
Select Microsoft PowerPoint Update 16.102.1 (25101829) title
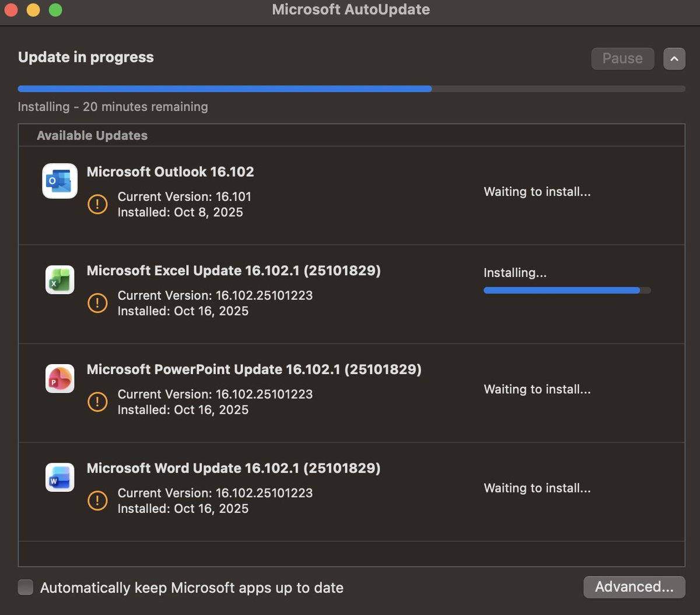click(254, 369)
